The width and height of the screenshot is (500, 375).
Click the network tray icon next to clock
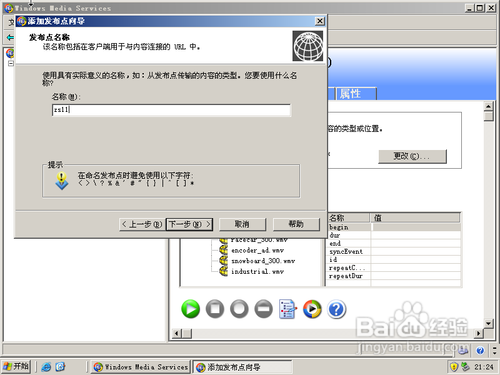465,367
